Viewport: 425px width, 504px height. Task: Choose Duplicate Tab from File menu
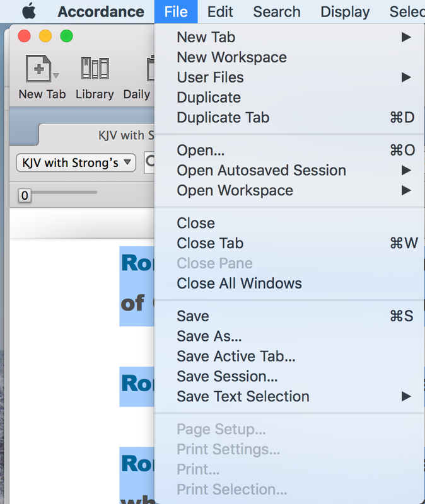pyautogui.click(x=223, y=117)
